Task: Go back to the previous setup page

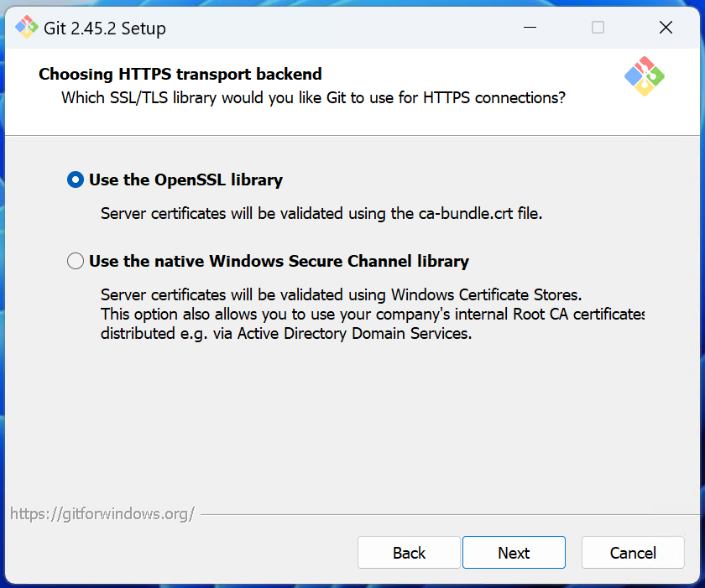Action: [x=409, y=552]
